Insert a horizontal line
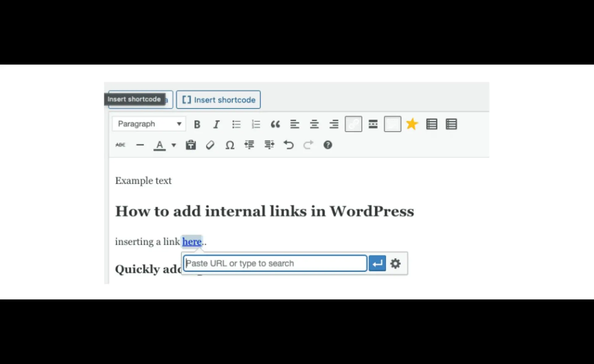This screenshot has width=594, height=364. (x=140, y=145)
